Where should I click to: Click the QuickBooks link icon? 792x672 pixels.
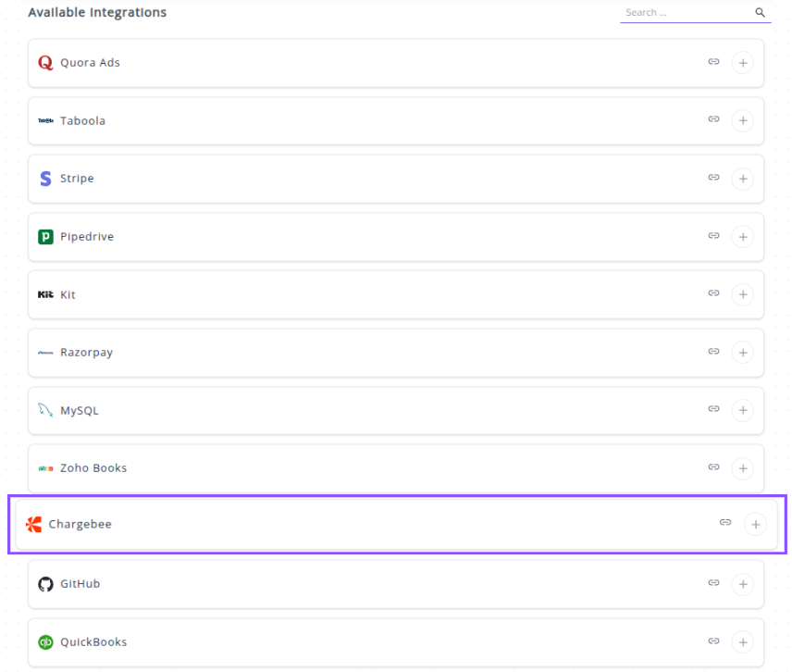(x=713, y=641)
